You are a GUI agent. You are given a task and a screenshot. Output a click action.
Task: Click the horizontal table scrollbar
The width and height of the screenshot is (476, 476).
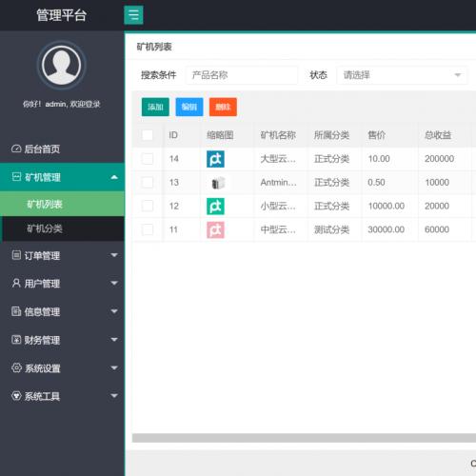[304, 438]
